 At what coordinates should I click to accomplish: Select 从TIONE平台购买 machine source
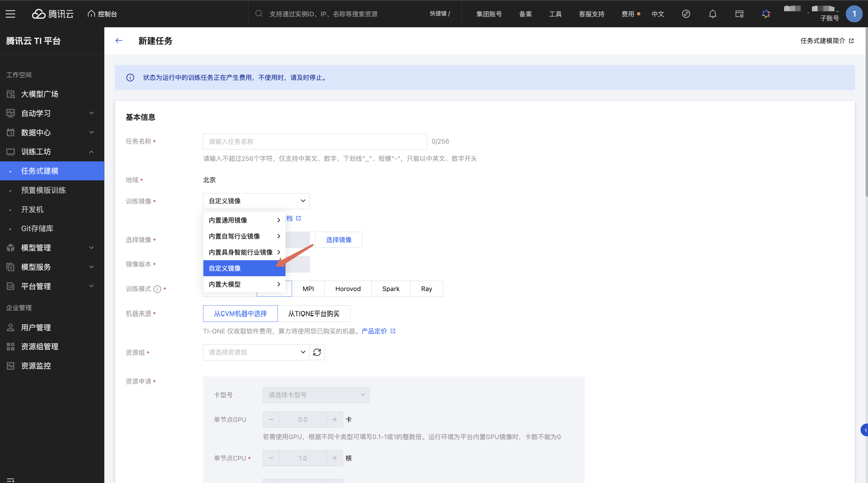pyautogui.click(x=314, y=314)
